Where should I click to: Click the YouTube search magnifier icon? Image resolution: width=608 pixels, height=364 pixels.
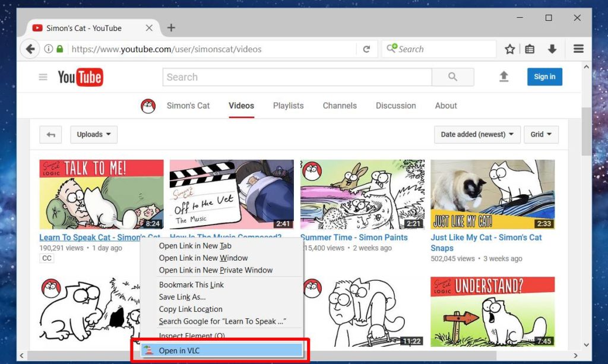point(453,77)
